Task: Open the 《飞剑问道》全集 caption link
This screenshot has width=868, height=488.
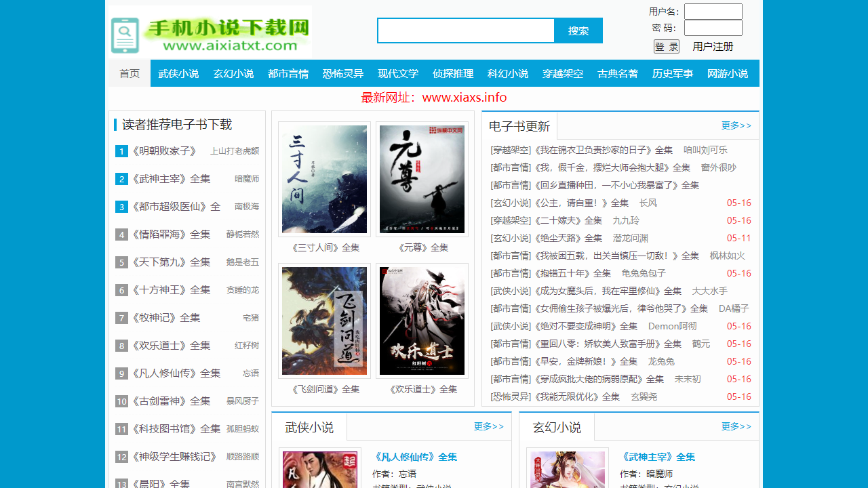Action: 324,390
